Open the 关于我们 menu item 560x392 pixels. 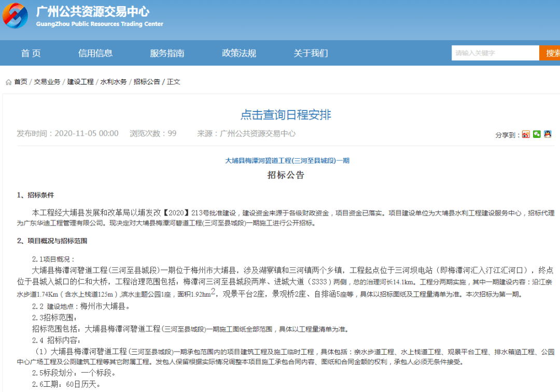click(x=310, y=53)
